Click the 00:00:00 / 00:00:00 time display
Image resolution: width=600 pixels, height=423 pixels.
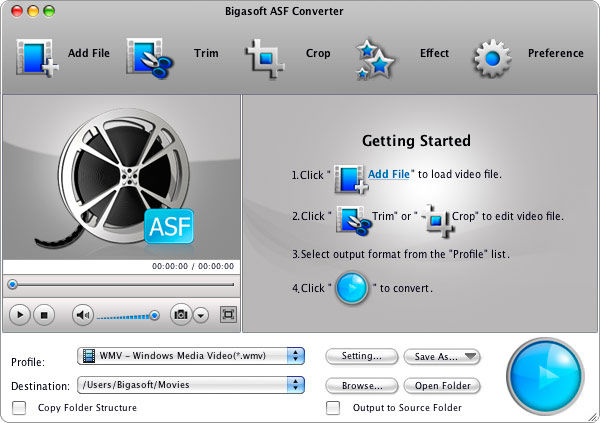point(193,266)
